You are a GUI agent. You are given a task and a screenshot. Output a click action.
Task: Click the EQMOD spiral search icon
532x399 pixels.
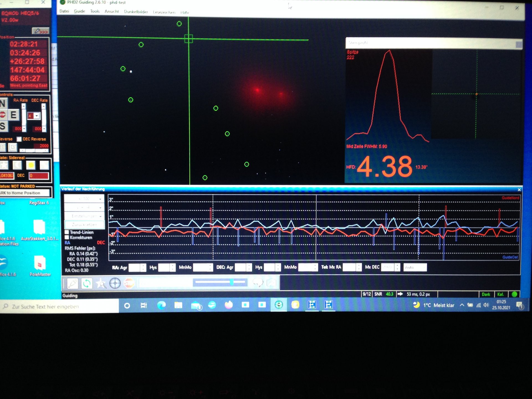12,147
